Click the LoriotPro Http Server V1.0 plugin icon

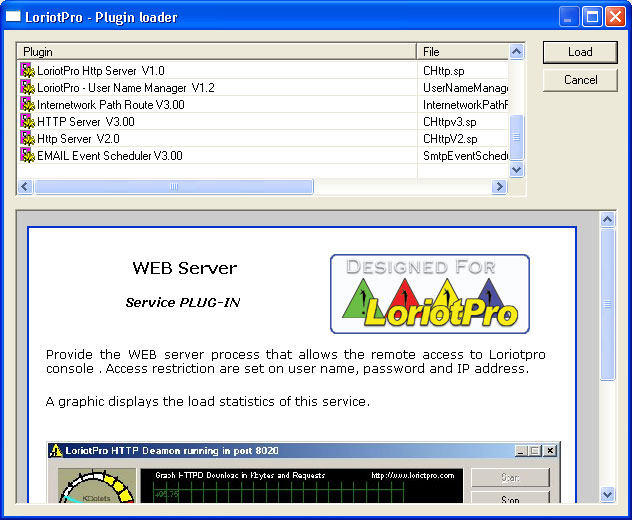27,71
